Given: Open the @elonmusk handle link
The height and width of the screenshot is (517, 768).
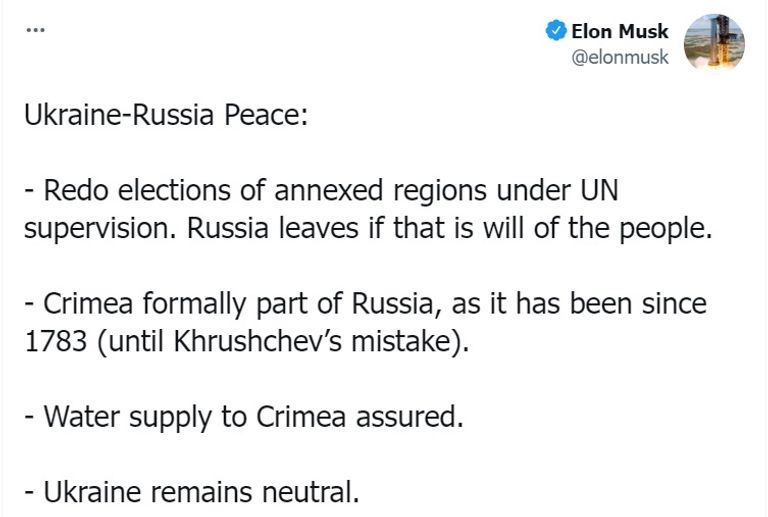Looking at the screenshot, I should (x=619, y=57).
